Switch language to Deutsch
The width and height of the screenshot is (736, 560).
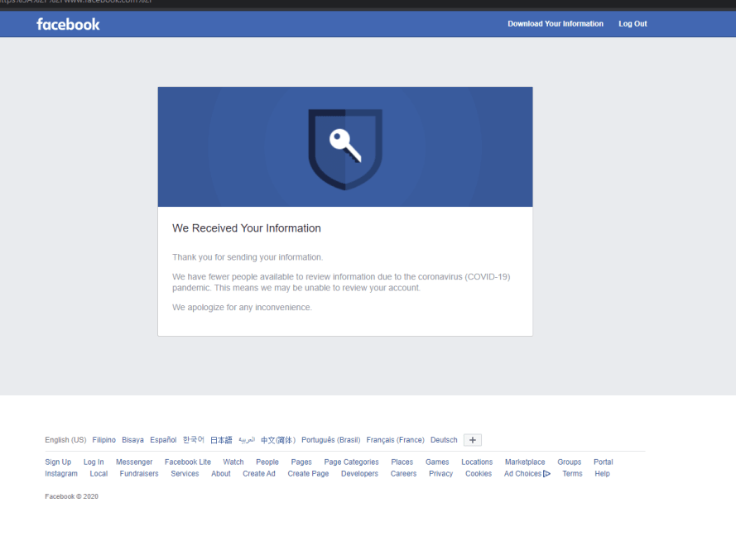coord(444,440)
